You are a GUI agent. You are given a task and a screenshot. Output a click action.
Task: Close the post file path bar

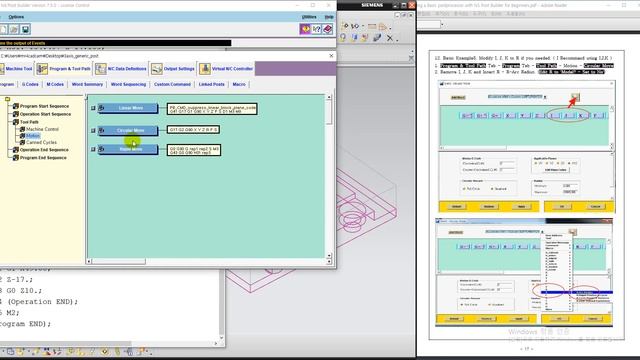(x=331, y=56)
